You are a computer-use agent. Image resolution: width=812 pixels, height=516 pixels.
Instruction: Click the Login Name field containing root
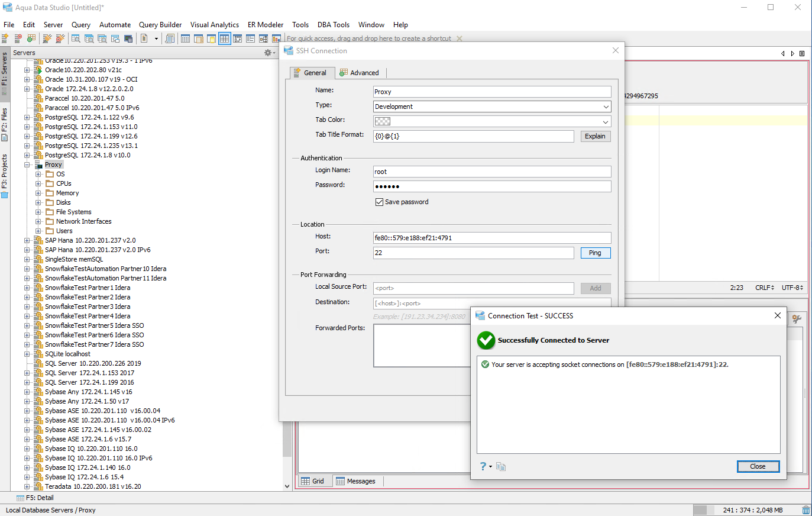pos(492,172)
